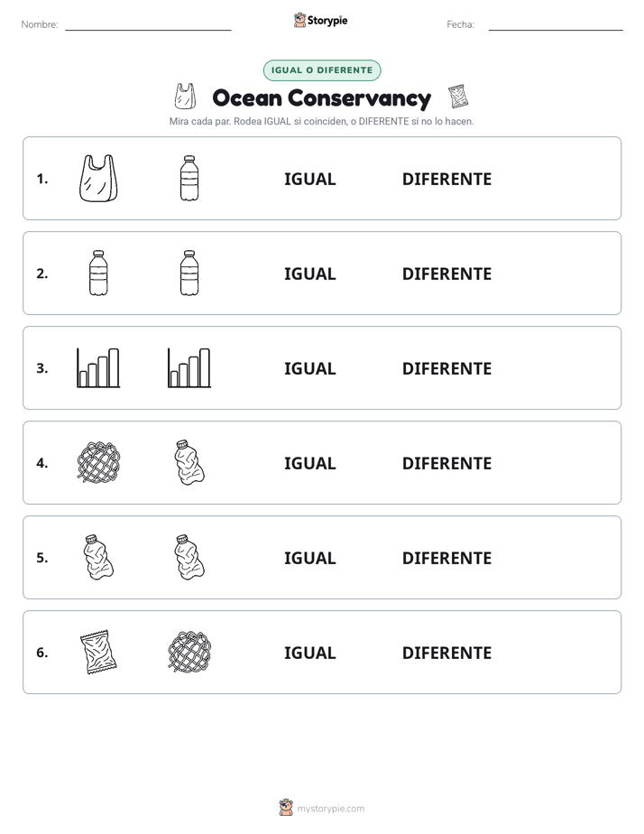
Task: Click the fishing net icon in row 4
Action: tap(98, 462)
